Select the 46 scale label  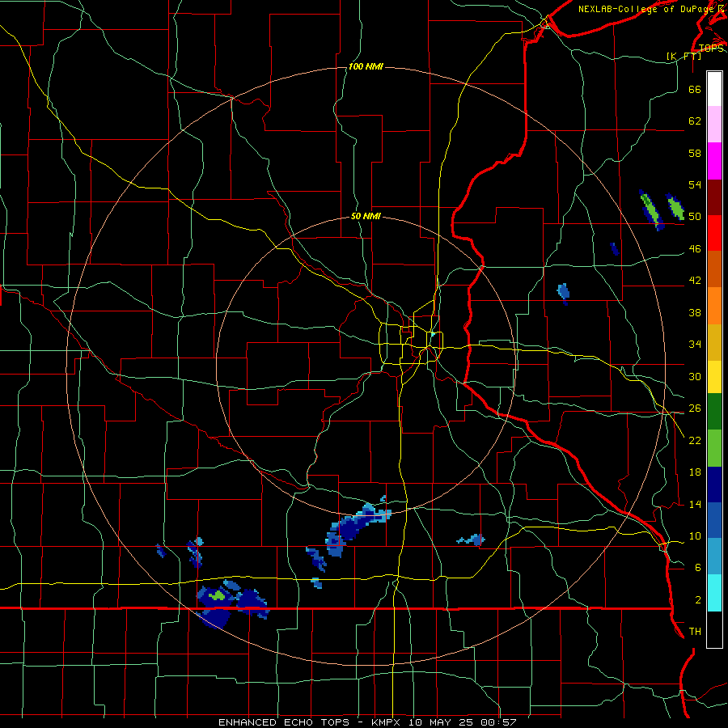pyautogui.click(x=695, y=248)
